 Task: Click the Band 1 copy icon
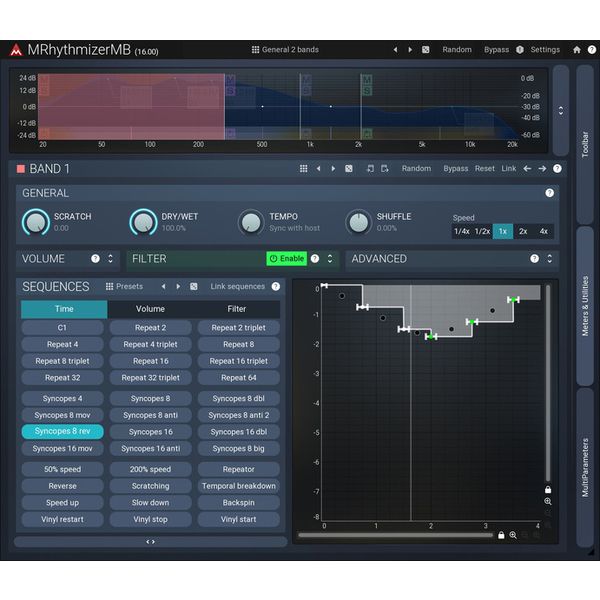point(370,168)
